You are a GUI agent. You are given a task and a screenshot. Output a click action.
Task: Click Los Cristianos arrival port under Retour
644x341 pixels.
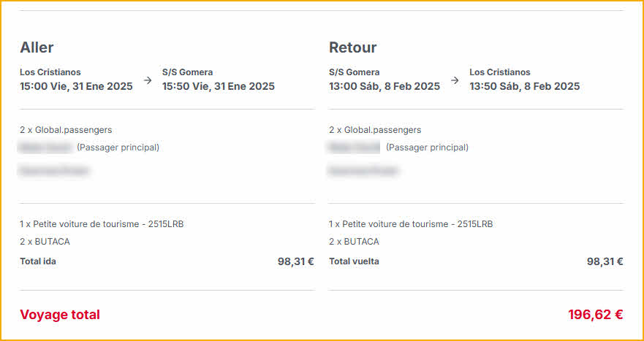pyautogui.click(x=500, y=72)
